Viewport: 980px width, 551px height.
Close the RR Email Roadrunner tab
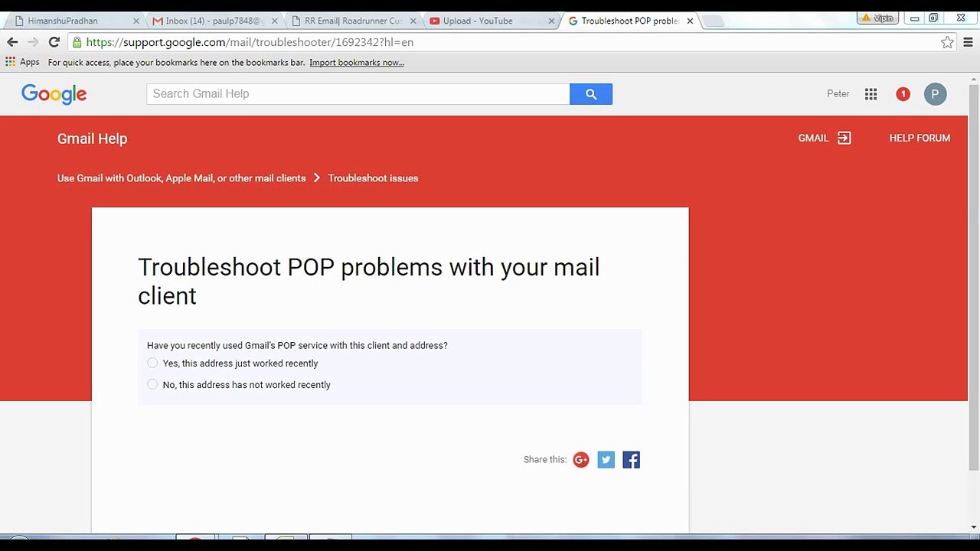[413, 21]
